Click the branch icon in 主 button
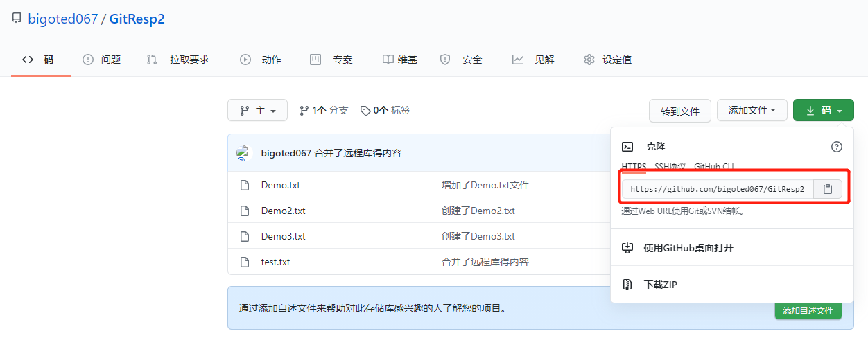 (x=244, y=111)
